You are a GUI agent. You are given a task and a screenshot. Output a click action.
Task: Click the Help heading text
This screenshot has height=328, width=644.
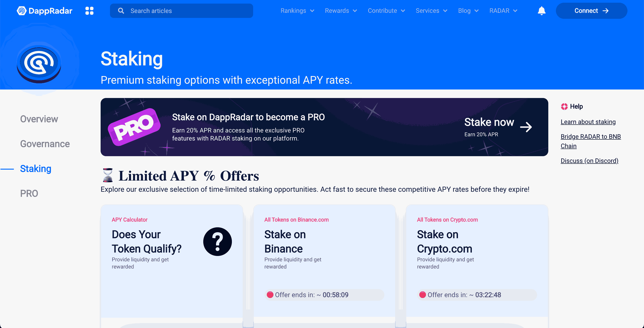coord(576,106)
